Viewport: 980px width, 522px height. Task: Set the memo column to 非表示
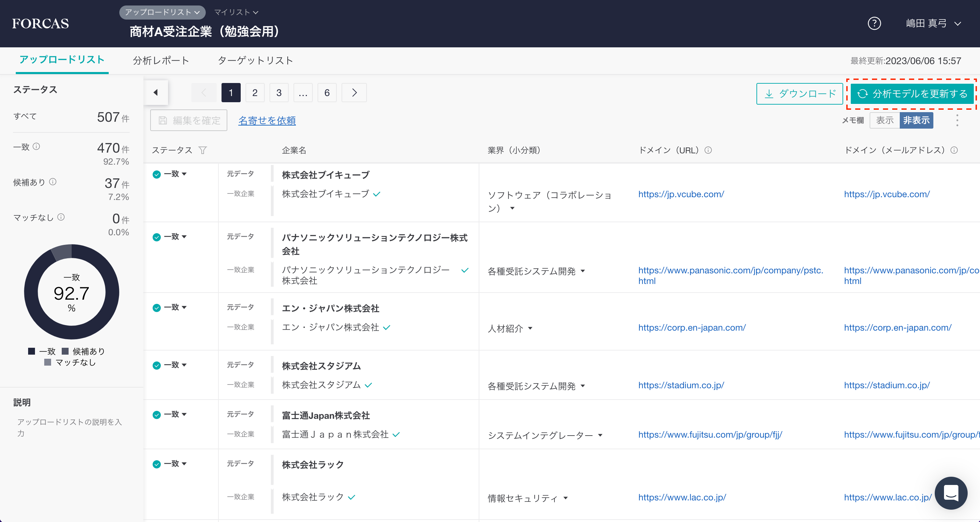tap(916, 120)
